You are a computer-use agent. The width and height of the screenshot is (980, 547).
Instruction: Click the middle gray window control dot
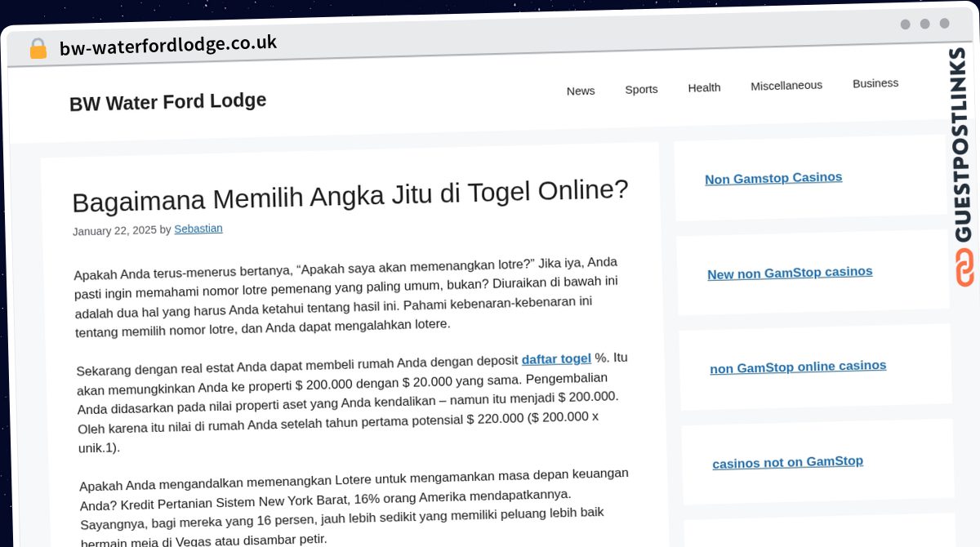(x=924, y=24)
